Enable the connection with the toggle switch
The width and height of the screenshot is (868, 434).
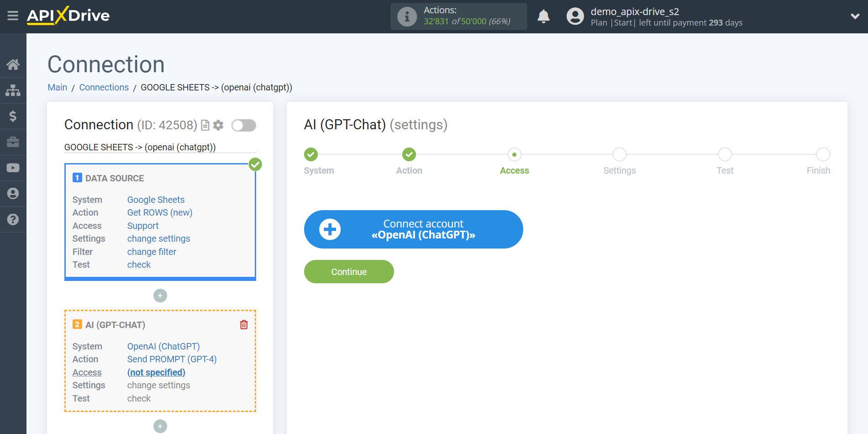point(243,125)
